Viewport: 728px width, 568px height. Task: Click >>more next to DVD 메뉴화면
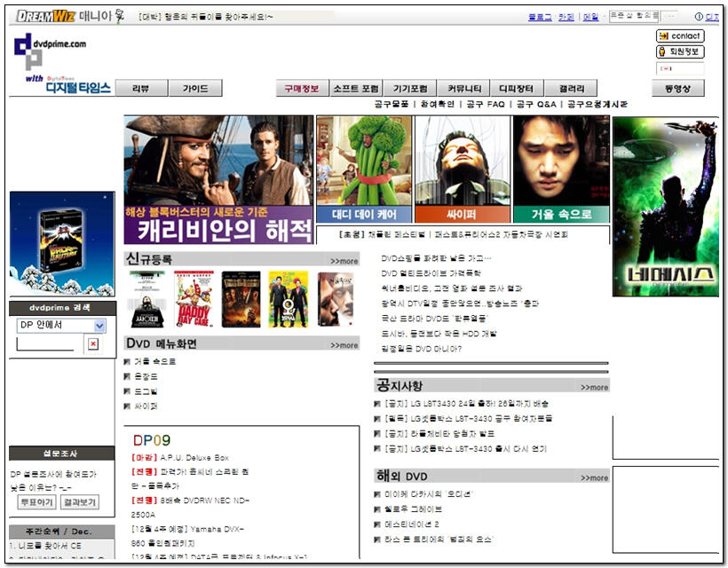point(344,345)
